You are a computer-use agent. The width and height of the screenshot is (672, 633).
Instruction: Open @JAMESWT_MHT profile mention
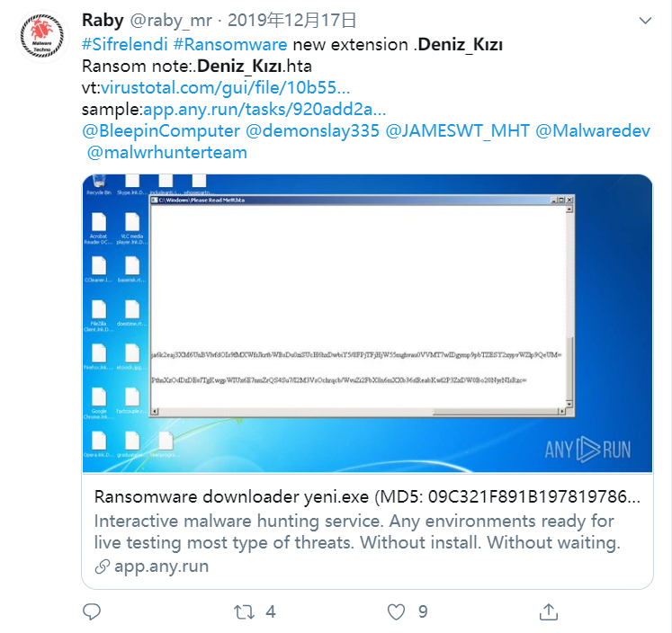457,131
